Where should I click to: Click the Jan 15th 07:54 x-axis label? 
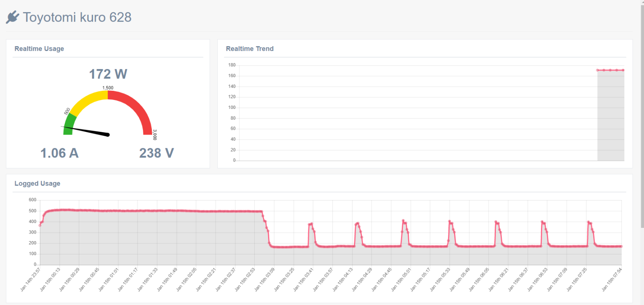(x=612, y=279)
